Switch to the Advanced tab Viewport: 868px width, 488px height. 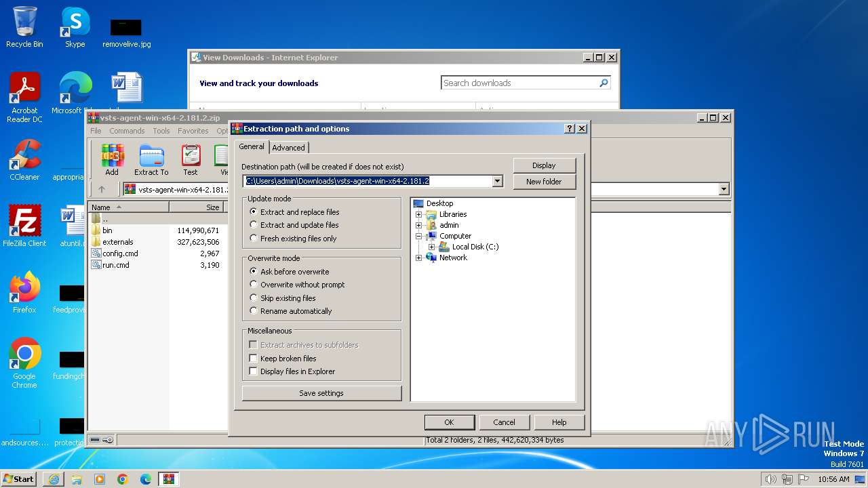click(289, 148)
